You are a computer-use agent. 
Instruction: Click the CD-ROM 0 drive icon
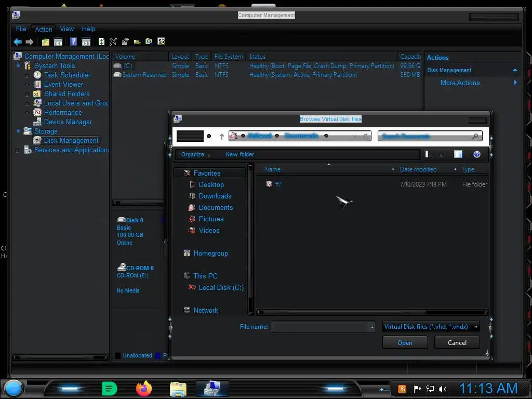click(x=122, y=267)
